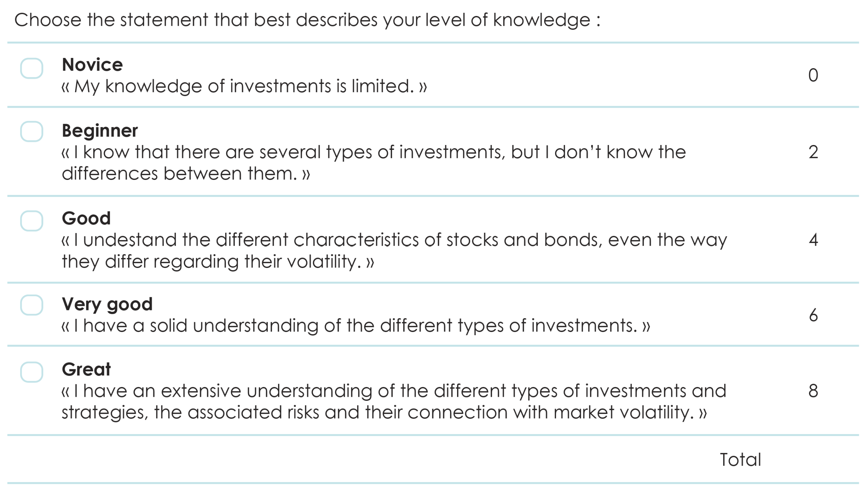Check the Good option checkbox
Image resolution: width=868 pixels, height=493 pixels.
point(32,221)
